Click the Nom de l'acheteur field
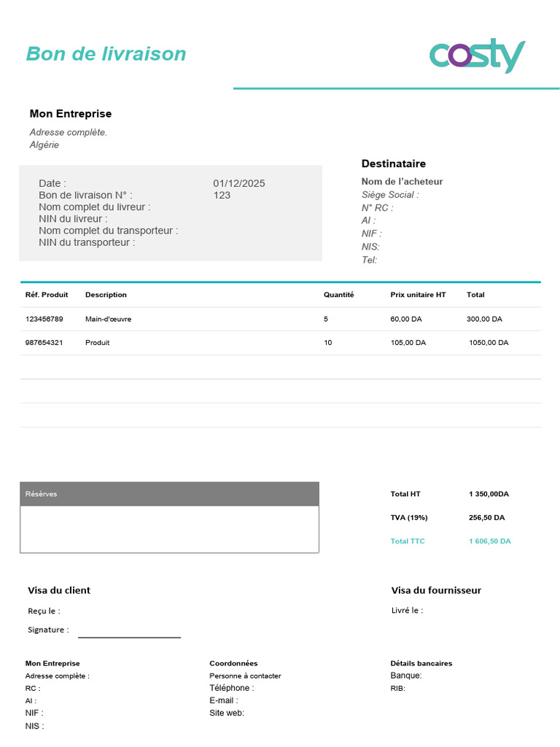Image resolution: width=560 pixels, height=747 pixels. tap(402, 182)
